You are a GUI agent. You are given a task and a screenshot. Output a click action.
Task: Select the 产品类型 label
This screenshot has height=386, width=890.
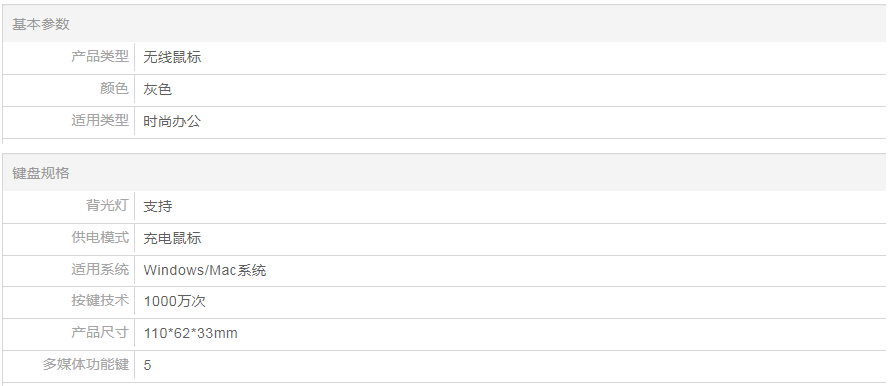[100, 57]
